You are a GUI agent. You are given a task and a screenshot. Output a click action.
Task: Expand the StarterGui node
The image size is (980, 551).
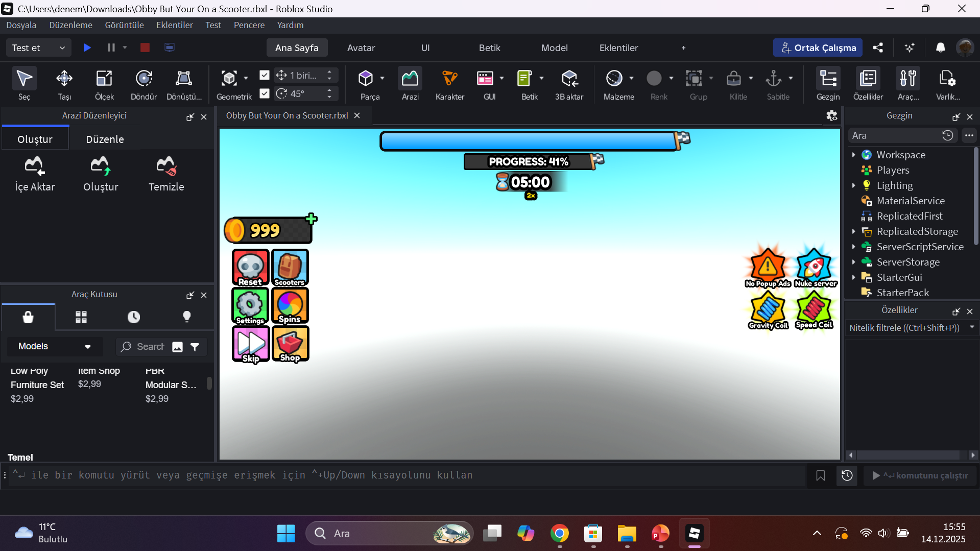click(x=853, y=277)
